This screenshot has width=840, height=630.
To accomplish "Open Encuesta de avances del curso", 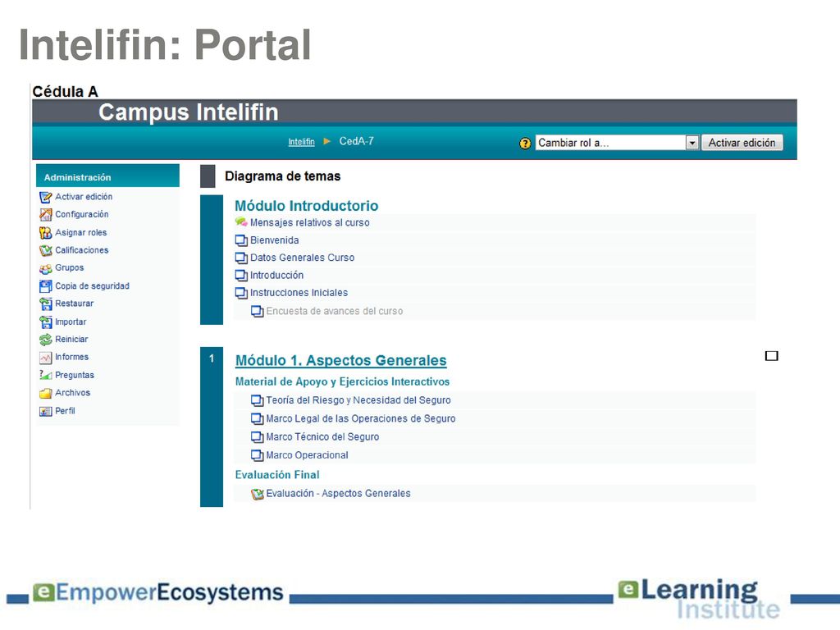I will (x=335, y=311).
